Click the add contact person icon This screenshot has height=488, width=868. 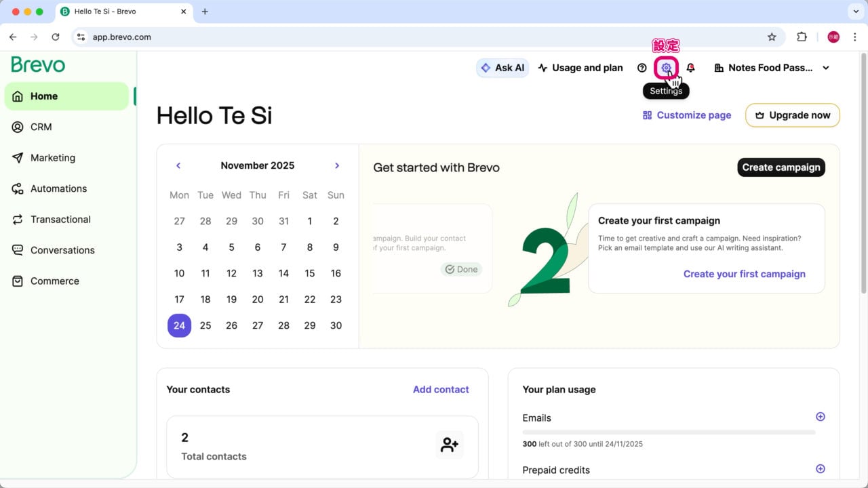[449, 445]
